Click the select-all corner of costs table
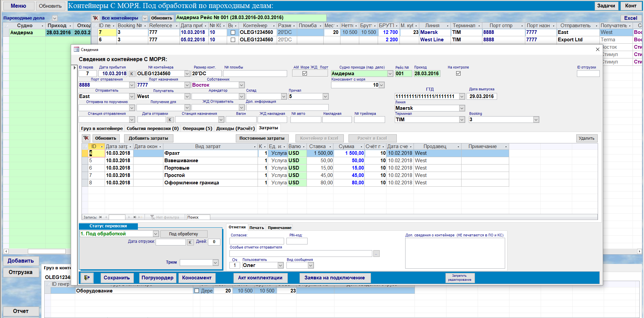644x318 pixels. (x=85, y=146)
